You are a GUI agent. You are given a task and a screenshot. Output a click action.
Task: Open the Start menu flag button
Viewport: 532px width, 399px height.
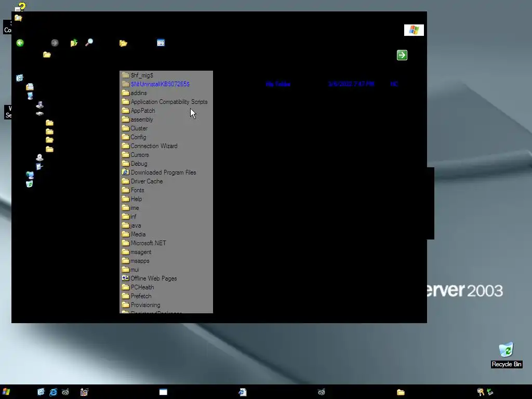click(x=6, y=392)
